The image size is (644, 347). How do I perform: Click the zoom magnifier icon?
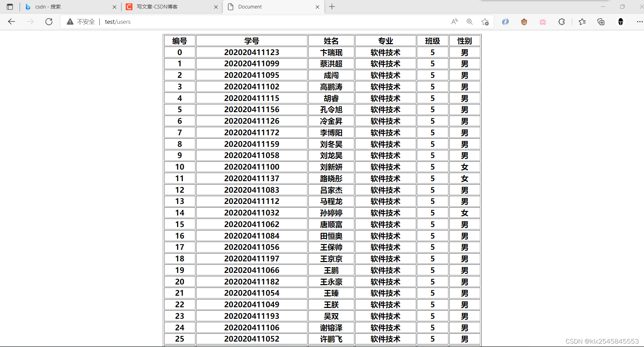tap(469, 22)
